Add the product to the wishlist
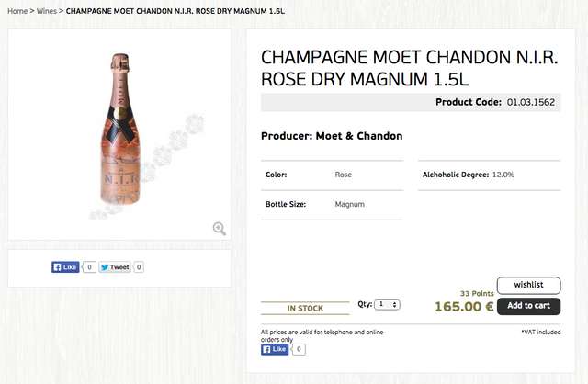Image resolution: width=588 pixels, height=384 pixels. (x=528, y=286)
